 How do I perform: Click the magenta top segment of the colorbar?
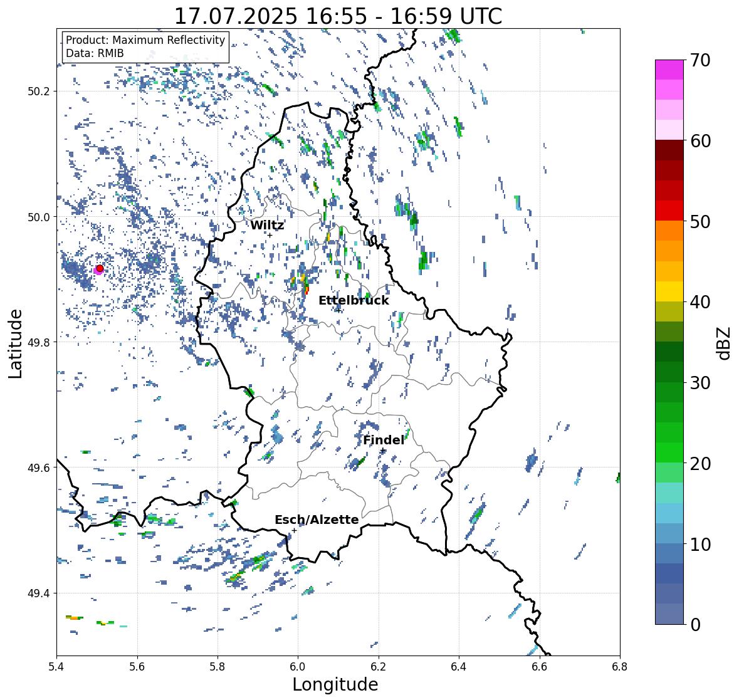(669, 70)
